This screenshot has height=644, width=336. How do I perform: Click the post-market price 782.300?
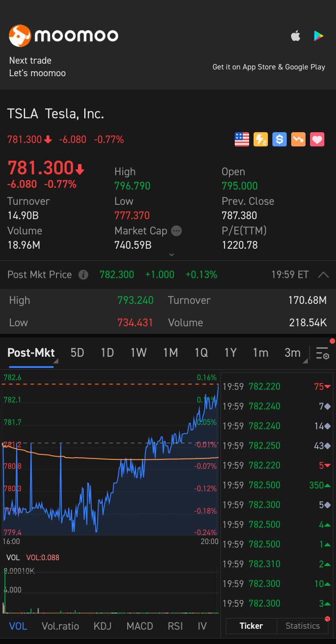(117, 275)
